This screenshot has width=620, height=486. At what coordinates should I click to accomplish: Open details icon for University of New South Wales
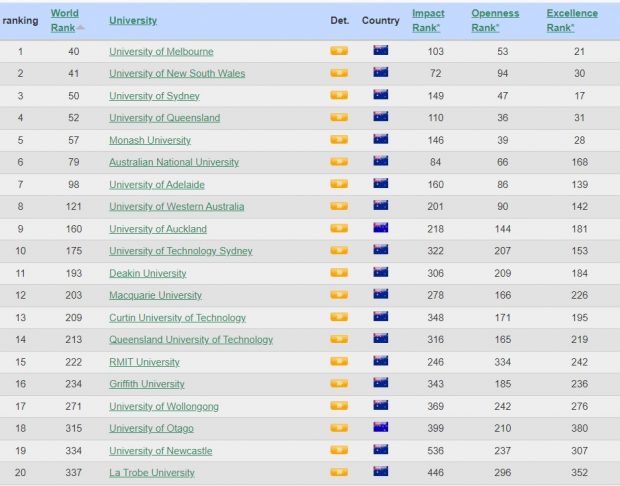coord(339,73)
